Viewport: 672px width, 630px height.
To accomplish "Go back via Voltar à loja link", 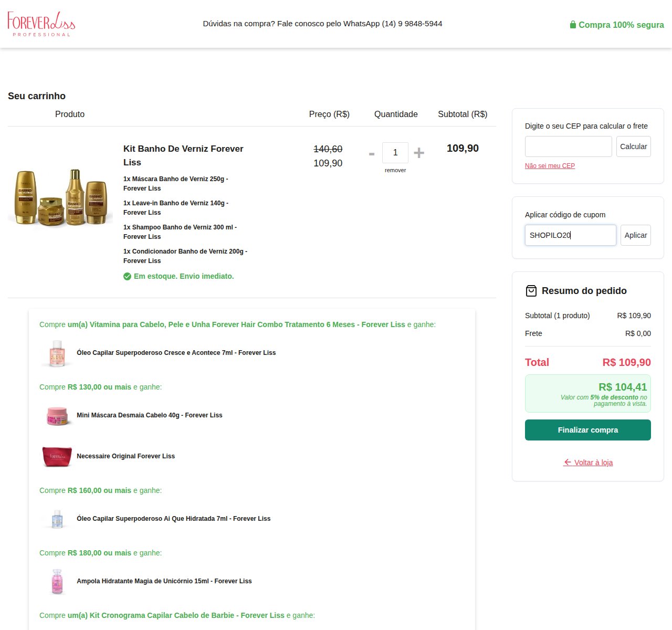I will (588, 463).
